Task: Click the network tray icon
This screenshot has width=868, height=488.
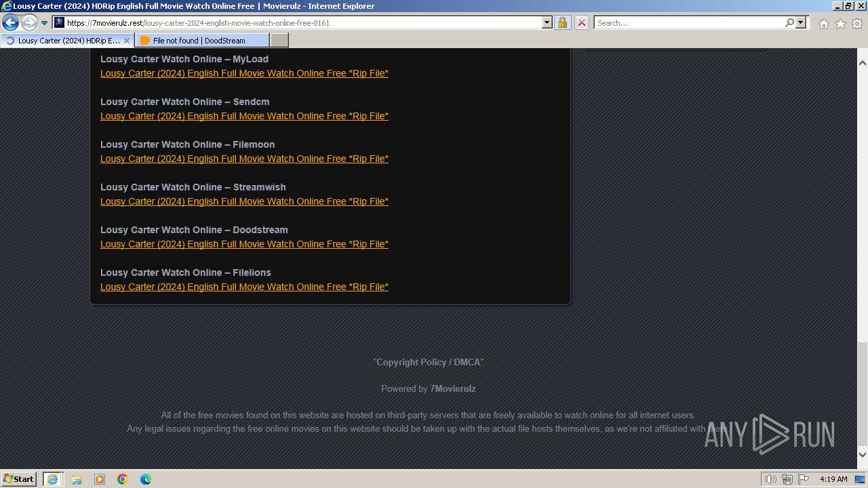Action: (787, 479)
